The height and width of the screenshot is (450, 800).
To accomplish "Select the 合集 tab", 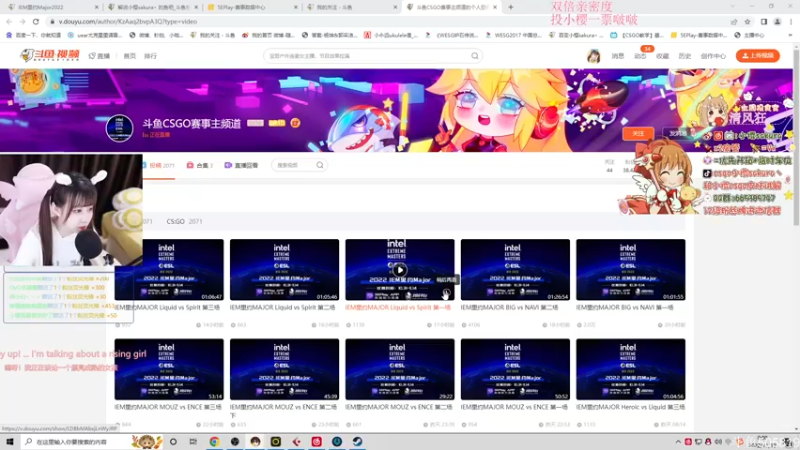I will 200,165.
